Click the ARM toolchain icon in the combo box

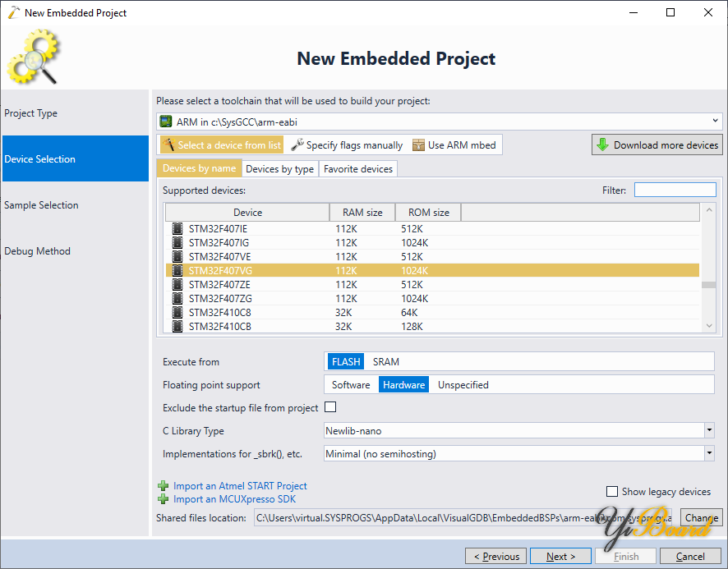pyautogui.click(x=167, y=122)
